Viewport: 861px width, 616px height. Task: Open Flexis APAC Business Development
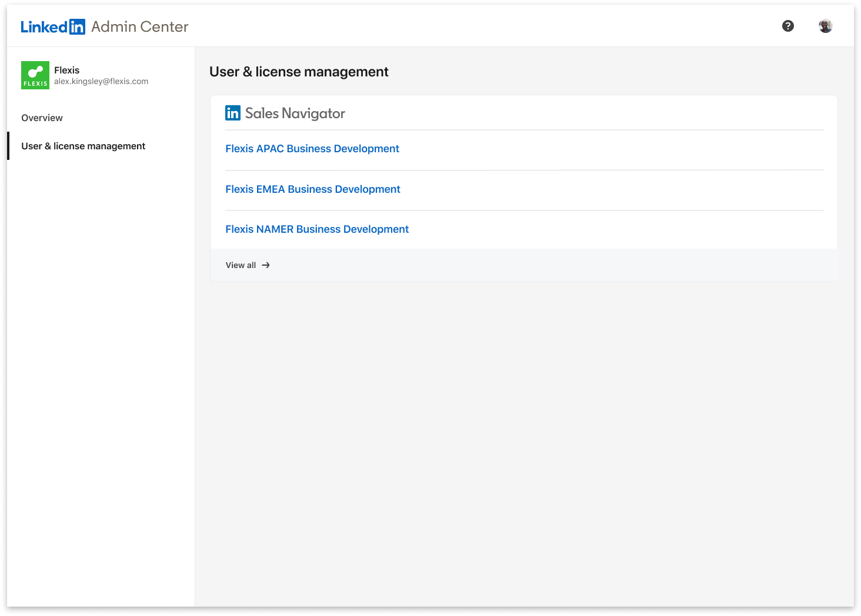tap(312, 149)
